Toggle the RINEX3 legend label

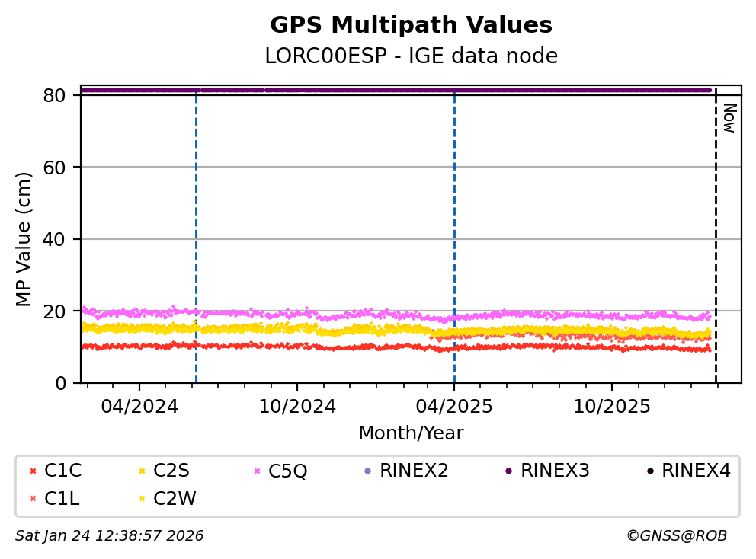click(555, 471)
